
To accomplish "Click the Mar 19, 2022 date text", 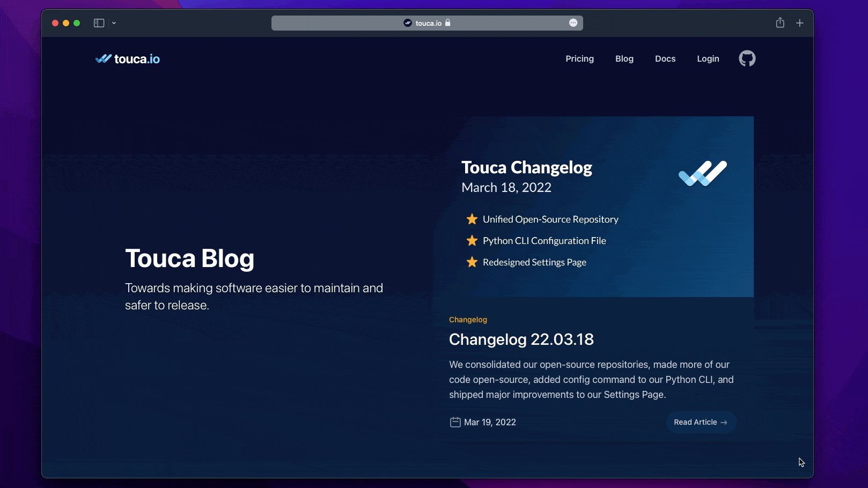I will click(490, 422).
